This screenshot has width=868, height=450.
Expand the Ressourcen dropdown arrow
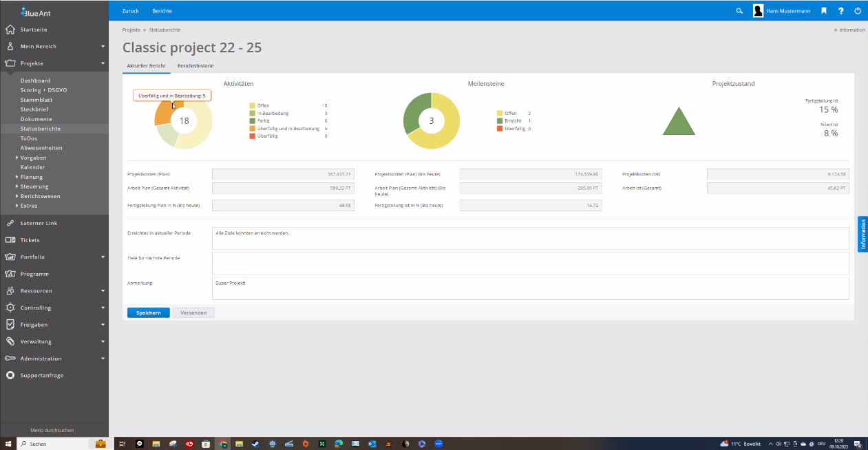point(103,291)
